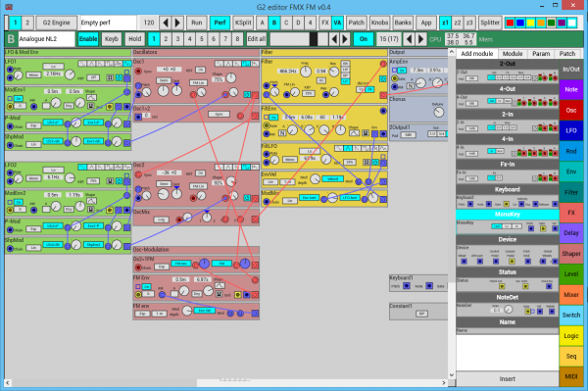Image resolution: width=588 pixels, height=391 pixels.
Task: Click the slot B letter badge
Action: tap(11, 39)
